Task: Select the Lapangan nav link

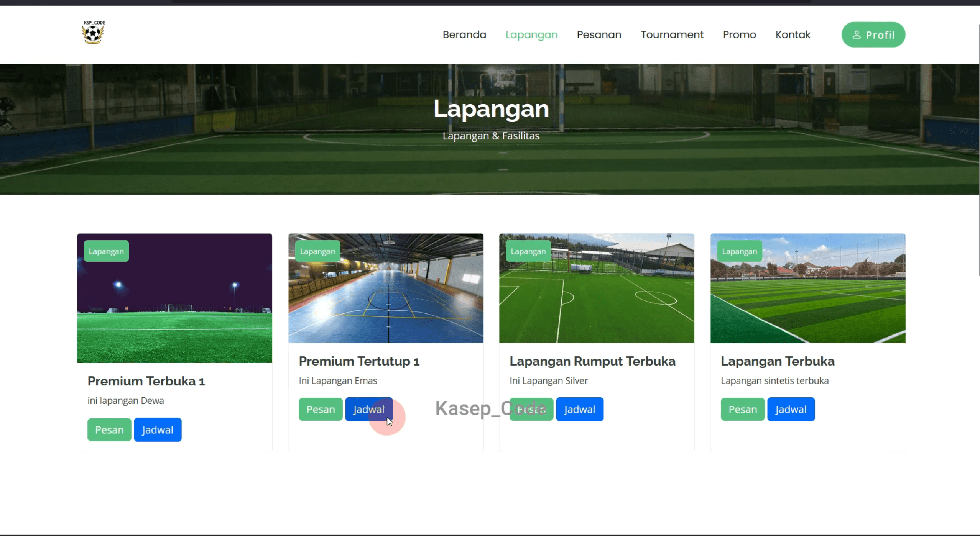Action: pyautogui.click(x=531, y=35)
